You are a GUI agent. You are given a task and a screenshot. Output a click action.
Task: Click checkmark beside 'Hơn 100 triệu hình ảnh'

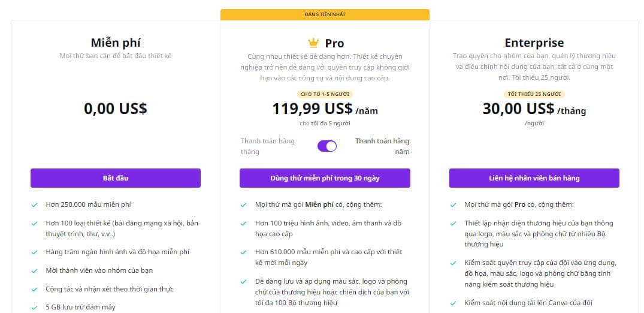pos(244,224)
